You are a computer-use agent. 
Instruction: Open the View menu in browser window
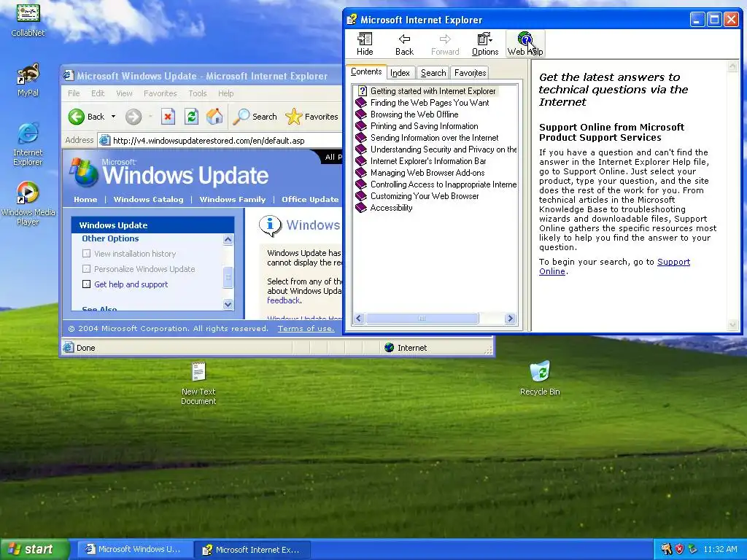[124, 93]
